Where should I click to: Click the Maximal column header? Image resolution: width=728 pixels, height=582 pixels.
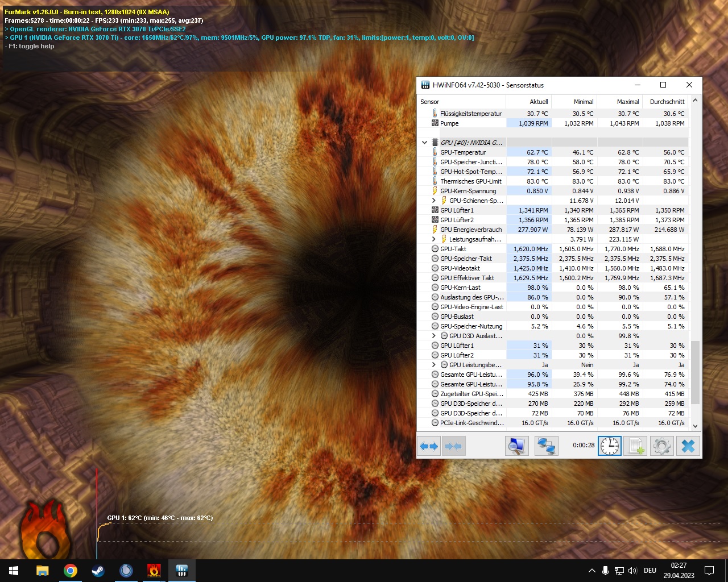click(x=619, y=102)
